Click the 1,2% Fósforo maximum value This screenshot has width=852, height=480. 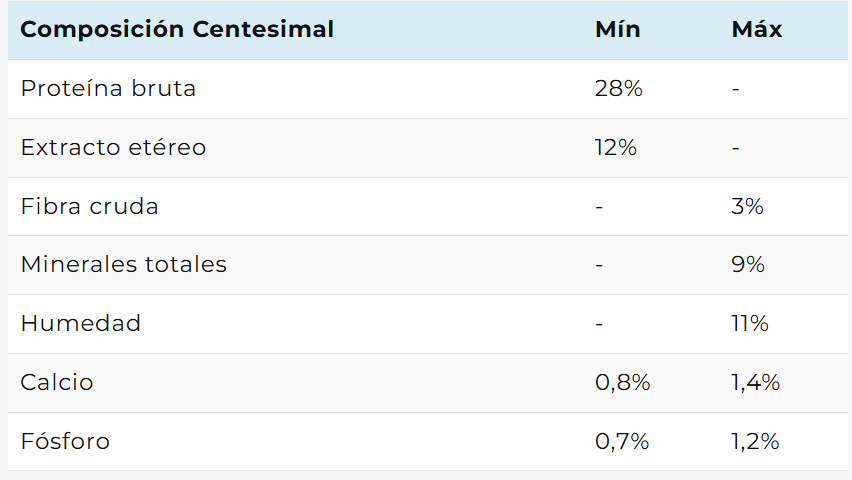(x=755, y=442)
